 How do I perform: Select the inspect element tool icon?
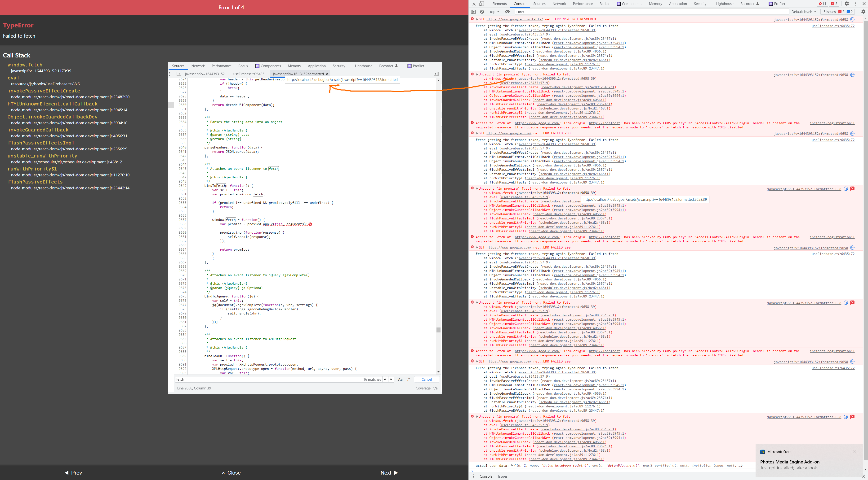pyautogui.click(x=473, y=3)
